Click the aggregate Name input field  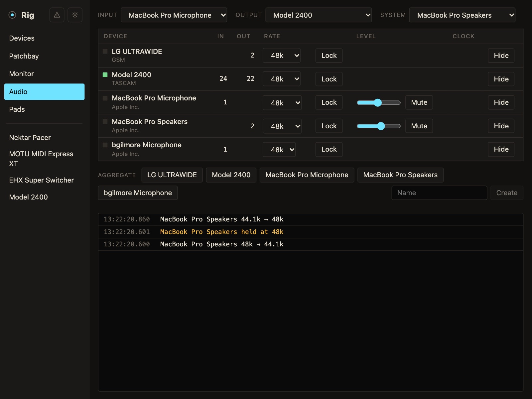[439, 193]
